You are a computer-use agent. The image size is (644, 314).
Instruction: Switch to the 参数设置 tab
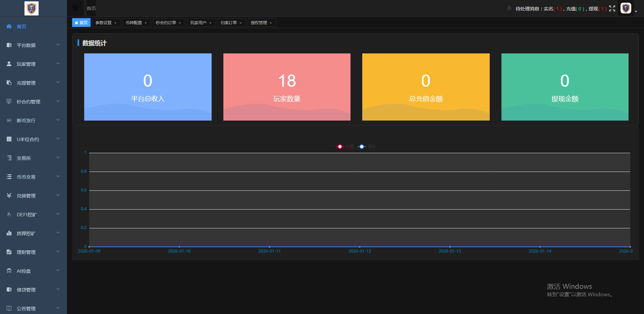pos(103,23)
